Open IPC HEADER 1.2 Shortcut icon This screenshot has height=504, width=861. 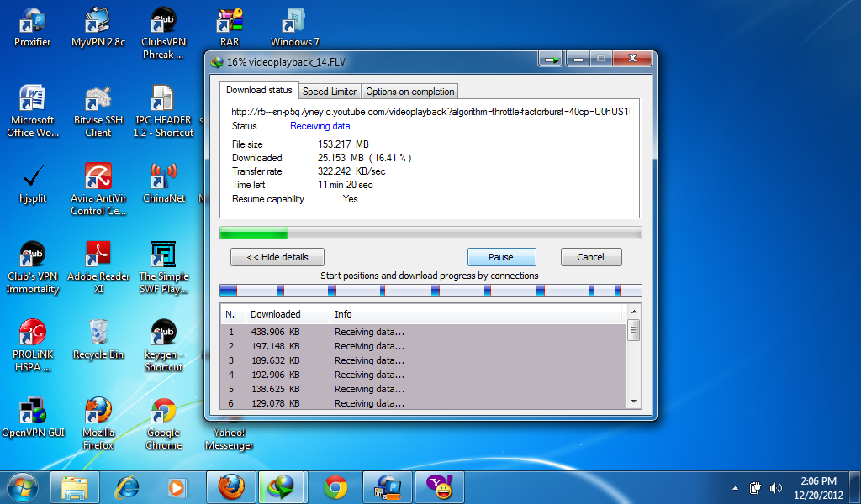coord(163,111)
